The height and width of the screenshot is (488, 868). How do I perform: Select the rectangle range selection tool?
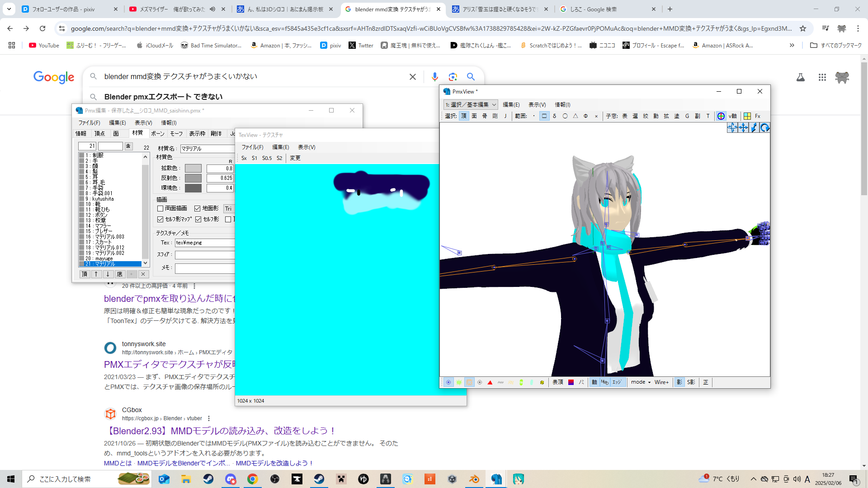(x=544, y=116)
